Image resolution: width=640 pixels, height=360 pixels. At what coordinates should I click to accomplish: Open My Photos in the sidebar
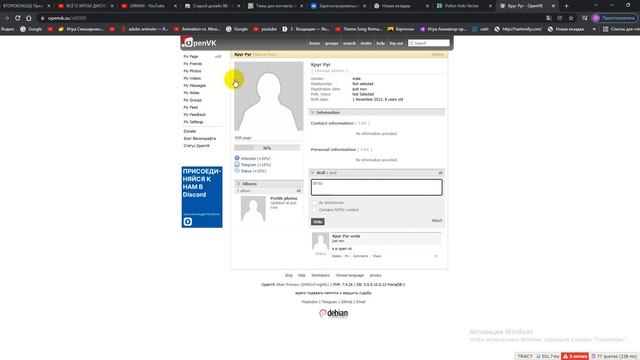tap(192, 71)
